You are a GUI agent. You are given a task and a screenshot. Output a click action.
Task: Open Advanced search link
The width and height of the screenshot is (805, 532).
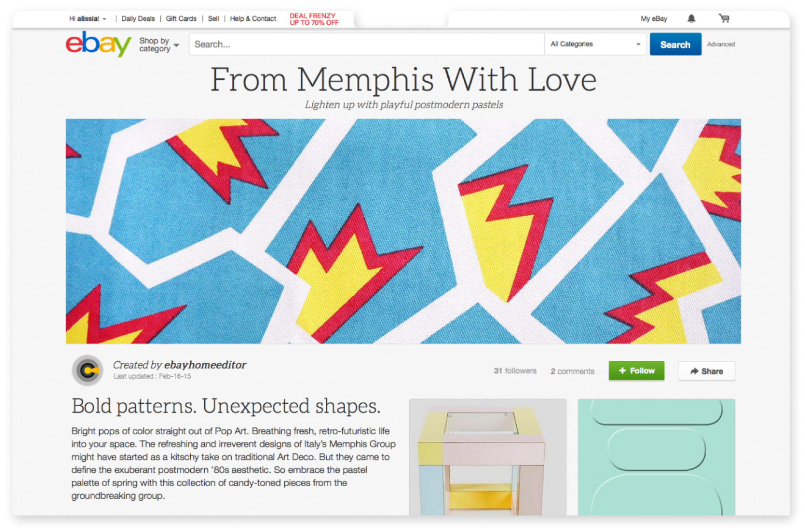pos(721,44)
